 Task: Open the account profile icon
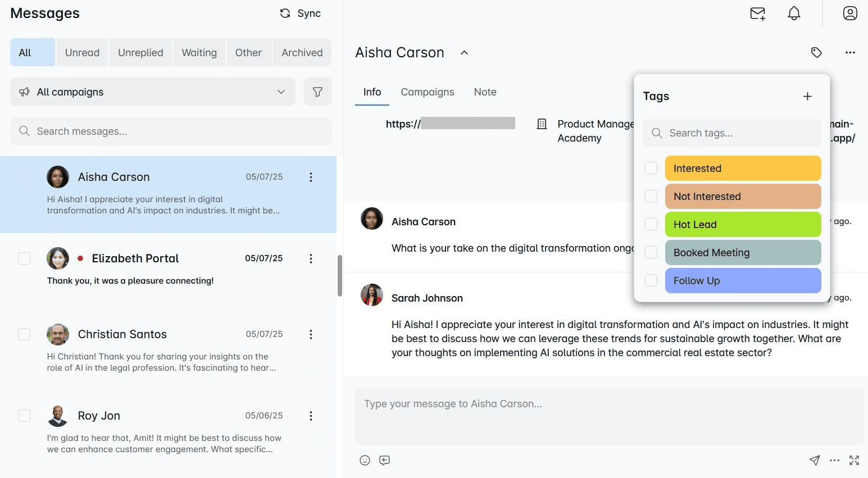click(x=850, y=13)
